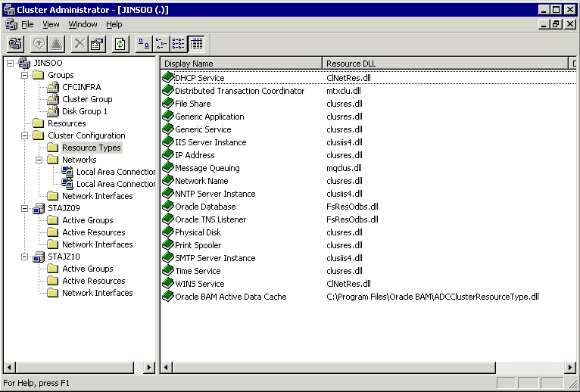
Task: Click left pane scroll right arrow
Action: click(x=148, y=367)
